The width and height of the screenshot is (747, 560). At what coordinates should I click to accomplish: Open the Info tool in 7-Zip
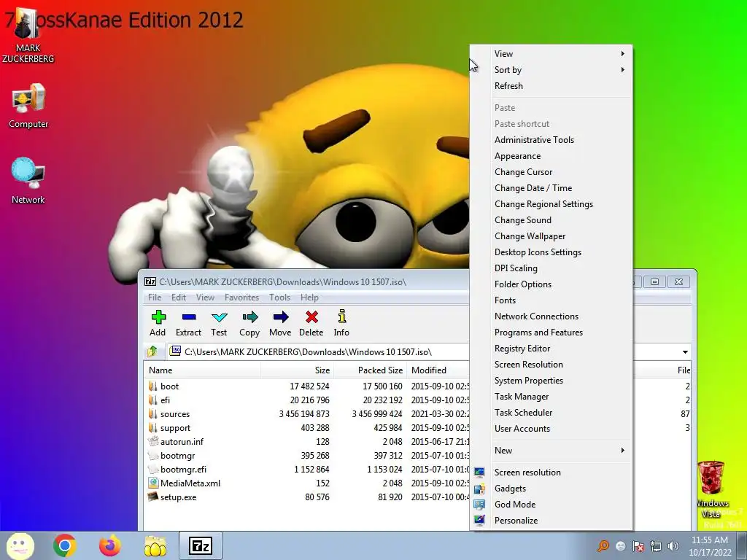pyautogui.click(x=341, y=323)
